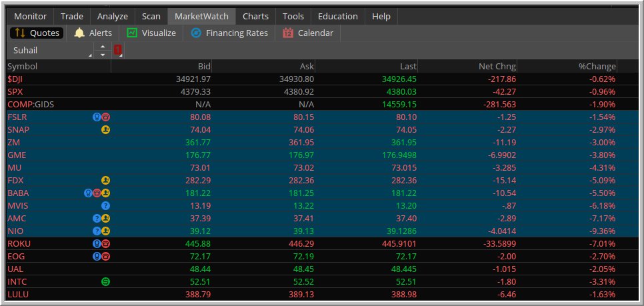644x306 pixels.
Task: Open the Visualize sub-tab
Action: tap(151, 33)
